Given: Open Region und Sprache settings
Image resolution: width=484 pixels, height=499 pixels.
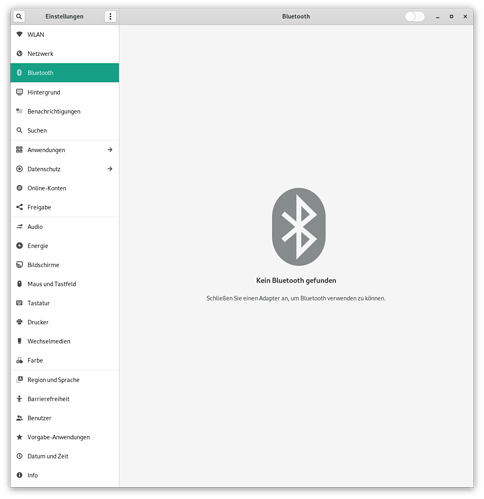Looking at the screenshot, I should [65, 380].
